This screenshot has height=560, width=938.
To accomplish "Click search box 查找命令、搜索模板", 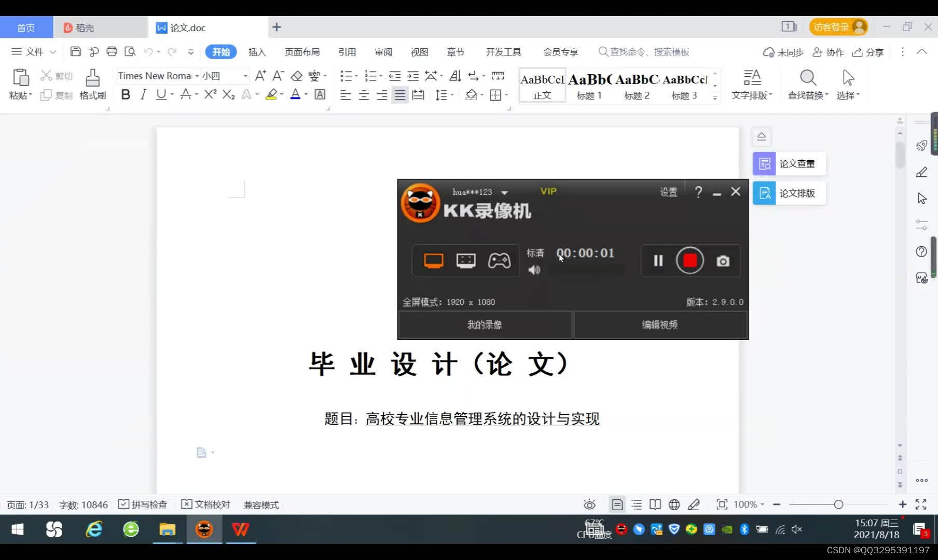I will 644,52.
